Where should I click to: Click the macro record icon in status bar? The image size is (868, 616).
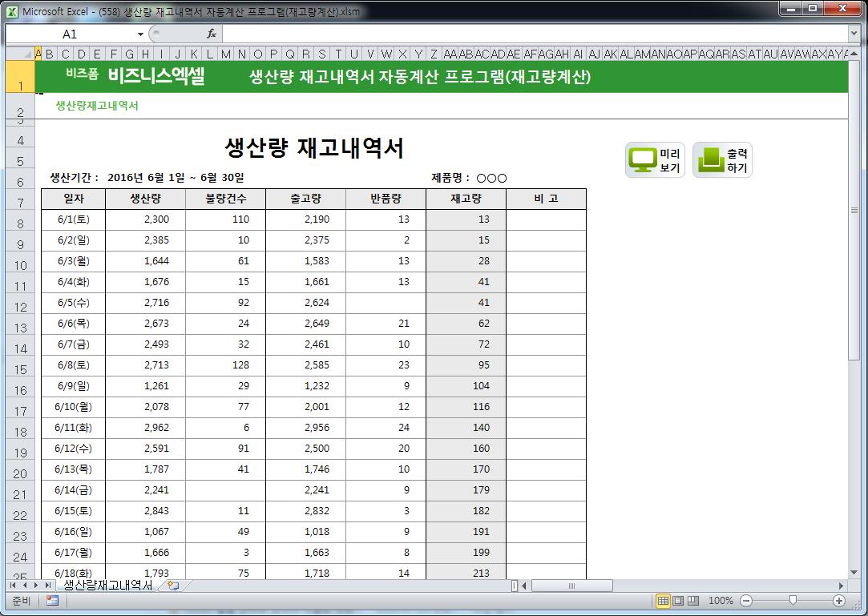coord(53,601)
